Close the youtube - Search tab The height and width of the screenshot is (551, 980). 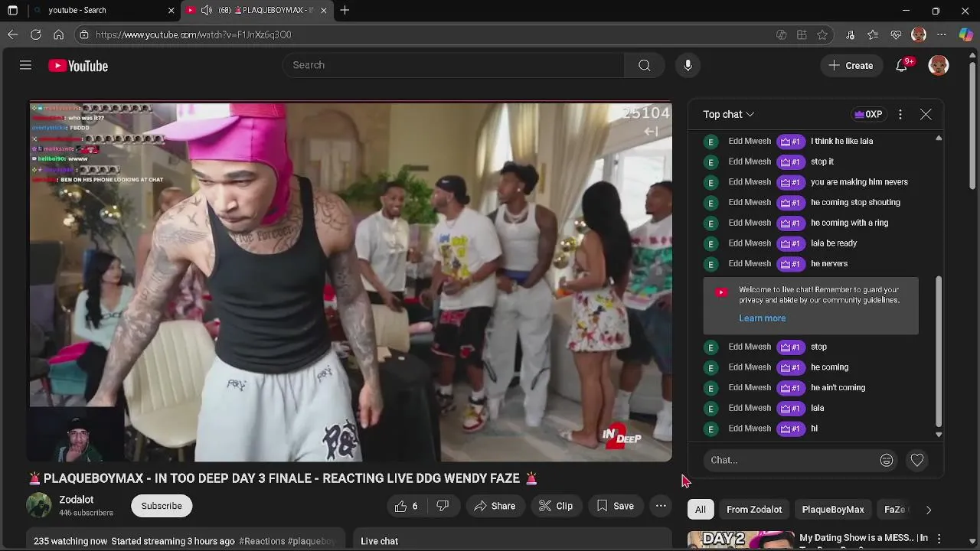(171, 11)
